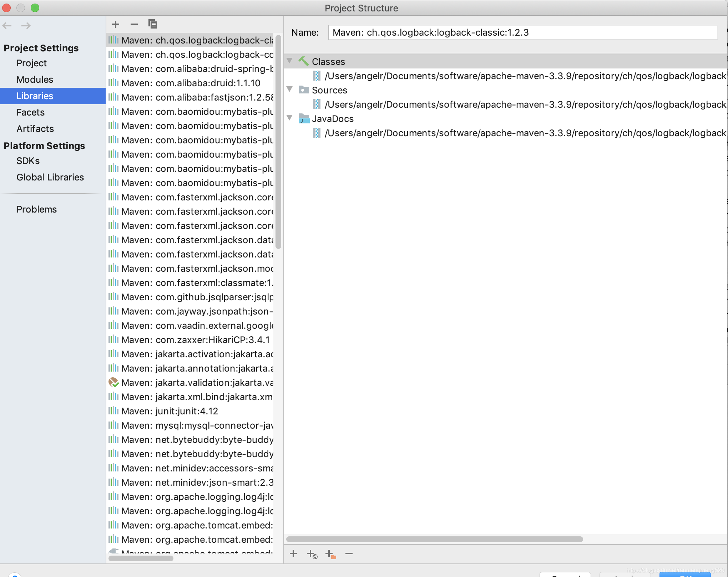Select SDKs under Platform Settings
The image size is (728, 577).
click(28, 161)
